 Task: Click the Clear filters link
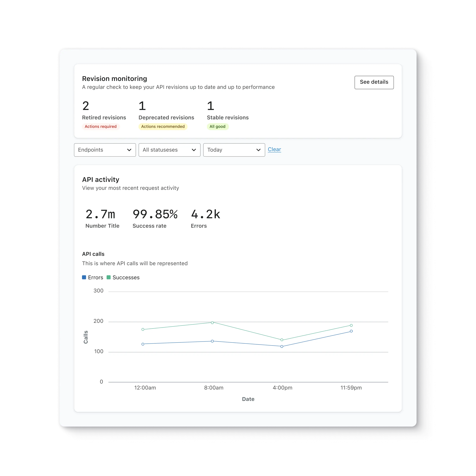pyautogui.click(x=274, y=149)
